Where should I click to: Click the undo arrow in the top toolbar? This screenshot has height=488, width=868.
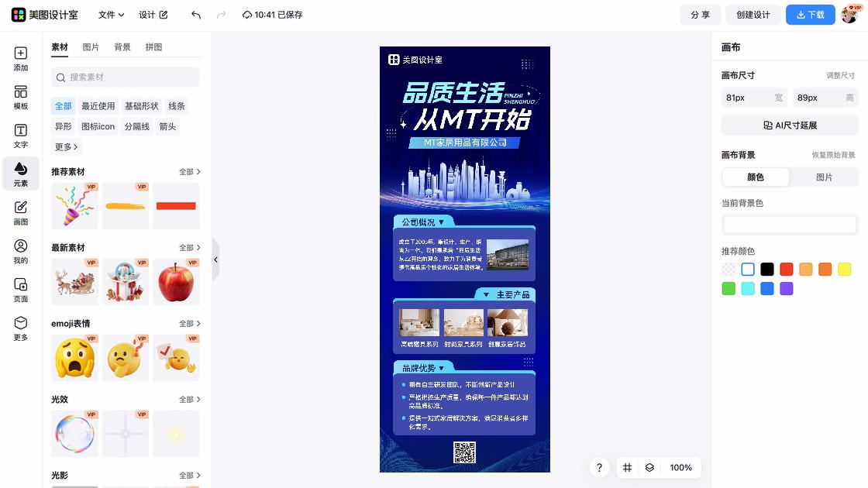coord(195,14)
